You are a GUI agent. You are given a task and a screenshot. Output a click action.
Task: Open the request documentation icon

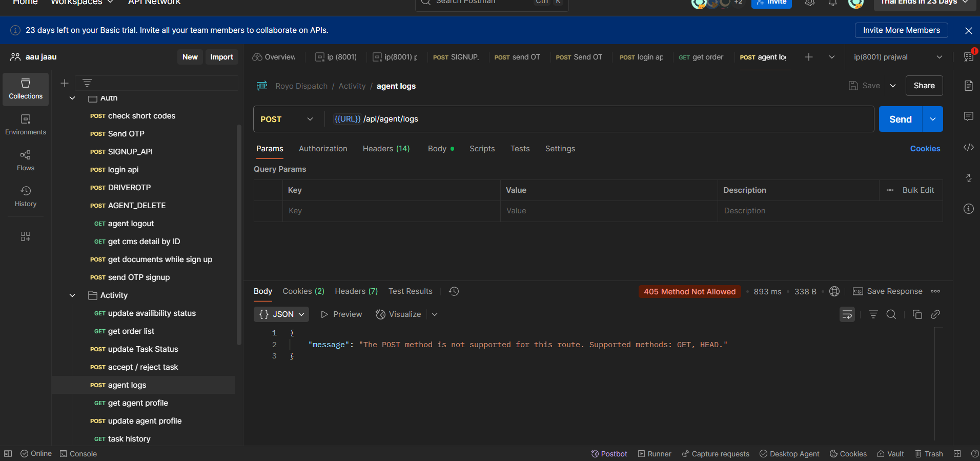(x=968, y=86)
